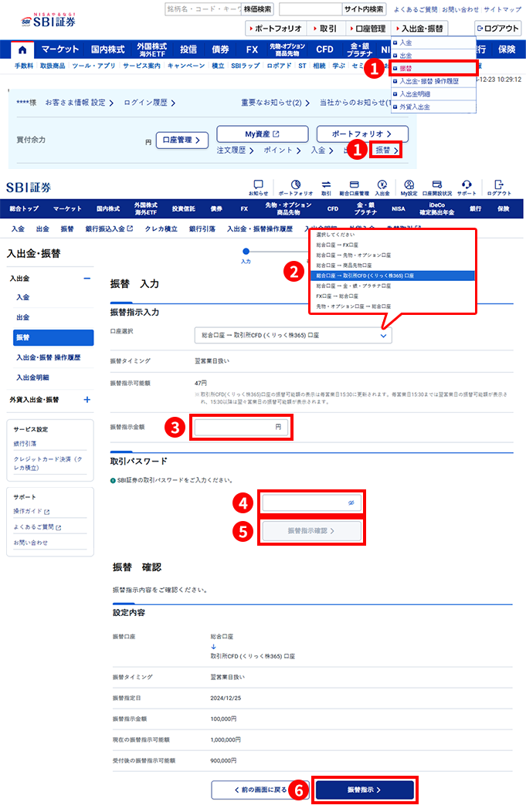Click My資産 button
This screenshot has width=526, height=812.
pyautogui.click(x=262, y=134)
